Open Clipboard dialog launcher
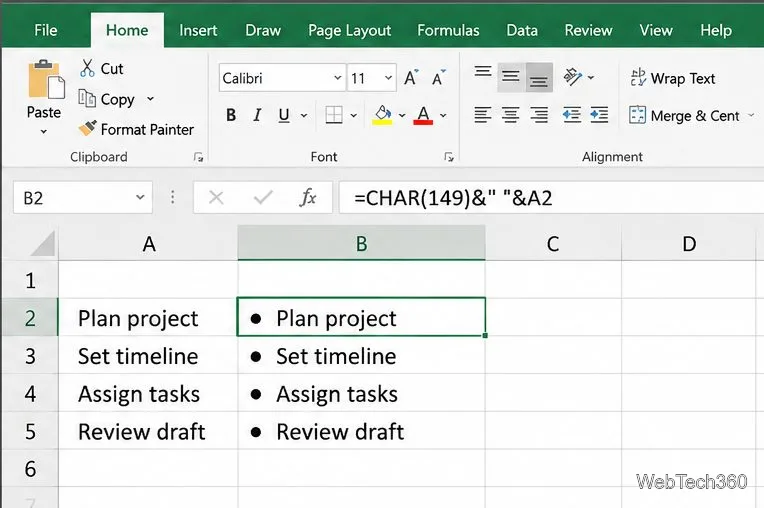Screen dimensions: 764x508 click(198, 157)
